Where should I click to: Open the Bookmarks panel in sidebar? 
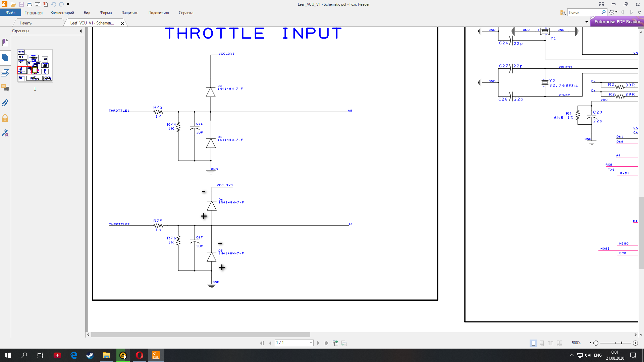click(5, 43)
